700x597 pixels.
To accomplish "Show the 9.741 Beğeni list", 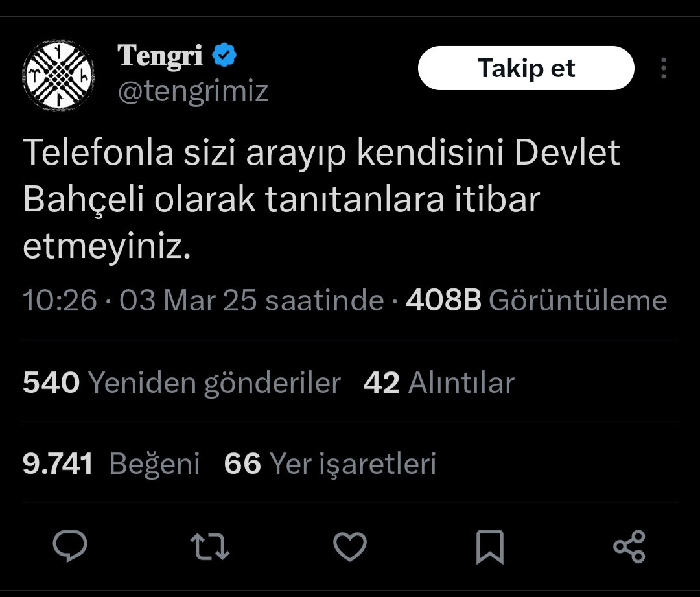I will 111,463.
